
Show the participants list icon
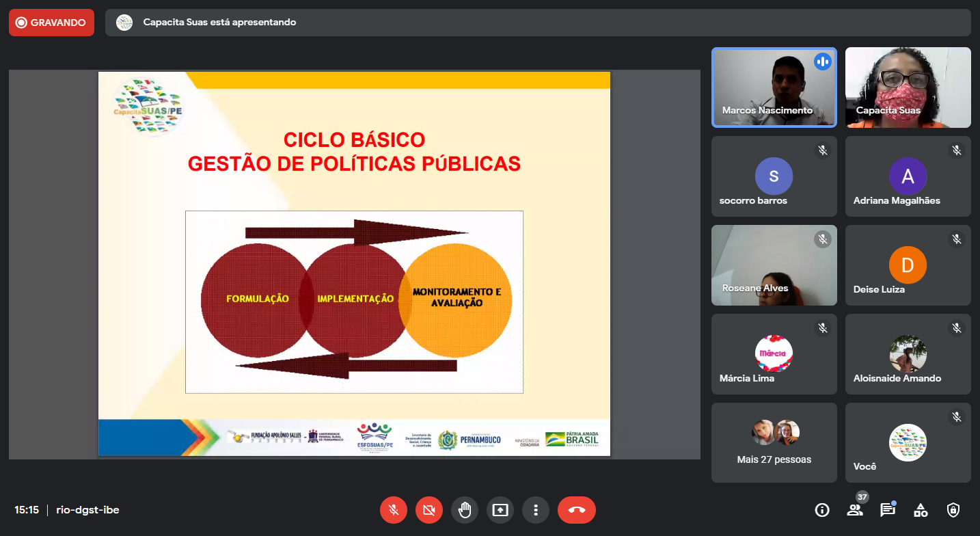pyautogui.click(x=854, y=510)
